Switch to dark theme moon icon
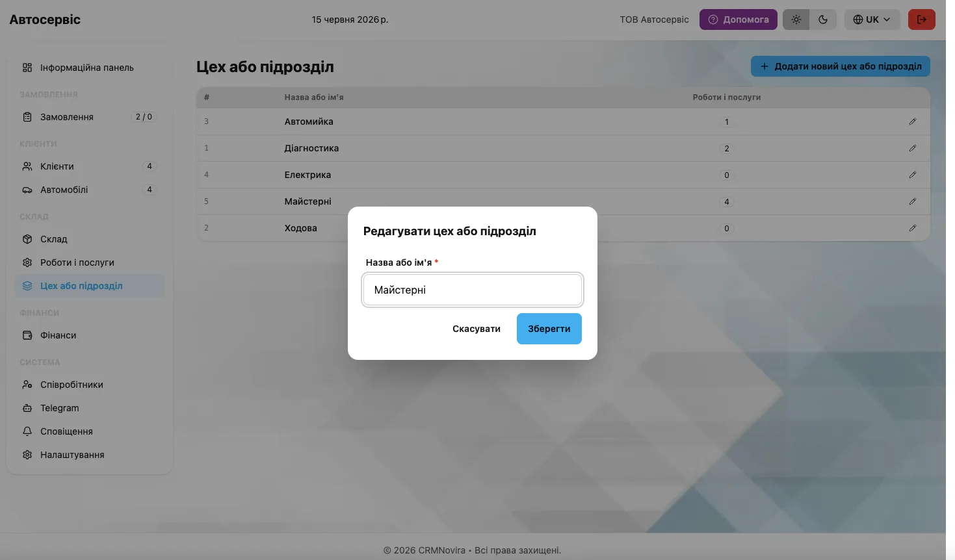The image size is (955, 560). tap(823, 19)
